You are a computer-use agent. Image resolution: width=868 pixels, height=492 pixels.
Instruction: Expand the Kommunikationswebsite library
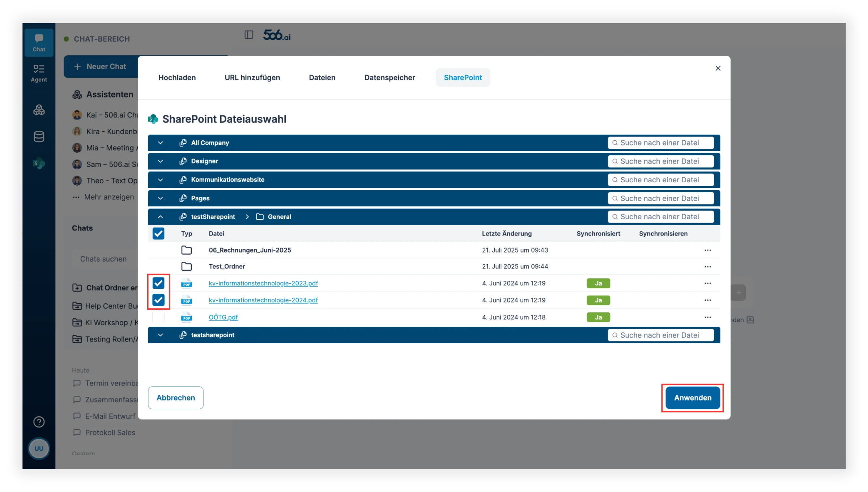tap(160, 180)
